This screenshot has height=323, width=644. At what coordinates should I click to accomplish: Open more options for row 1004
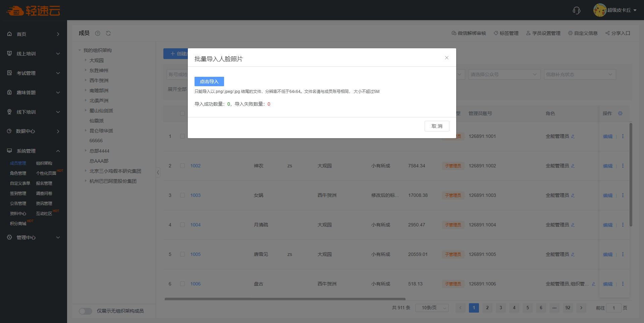[623, 225]
